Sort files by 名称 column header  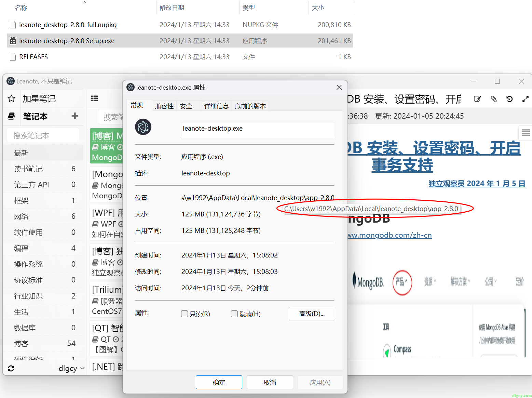[21, 8]
